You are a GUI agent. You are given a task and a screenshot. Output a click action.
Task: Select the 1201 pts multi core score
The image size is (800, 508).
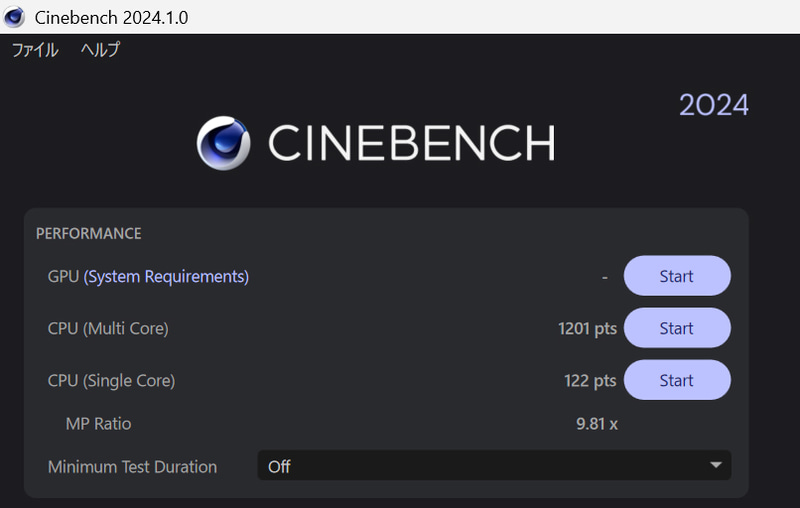(x=587, y=328)
